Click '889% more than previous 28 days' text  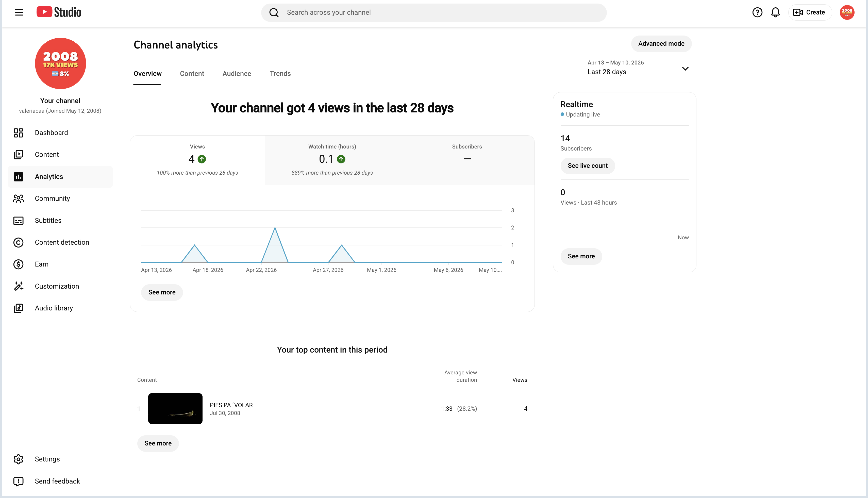332,173
